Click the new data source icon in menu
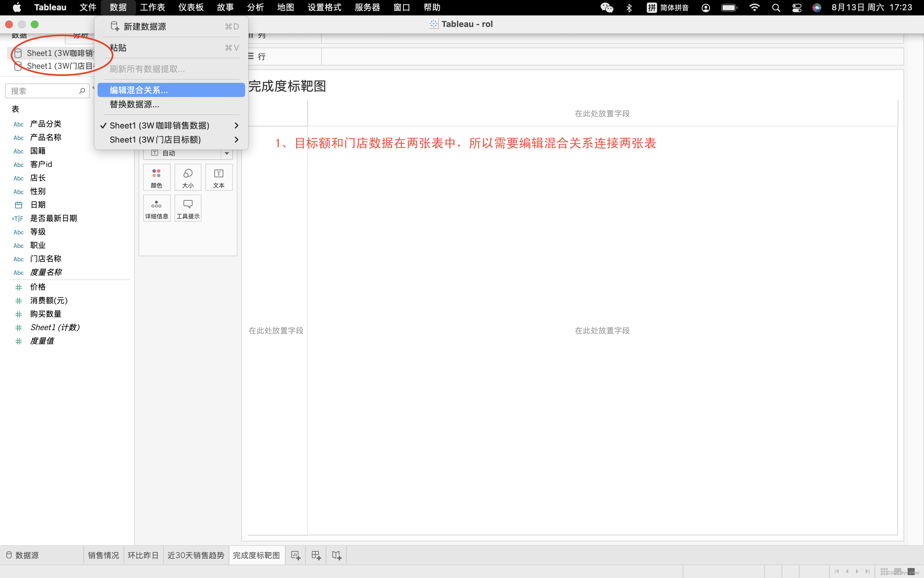 tap(115, 26)
